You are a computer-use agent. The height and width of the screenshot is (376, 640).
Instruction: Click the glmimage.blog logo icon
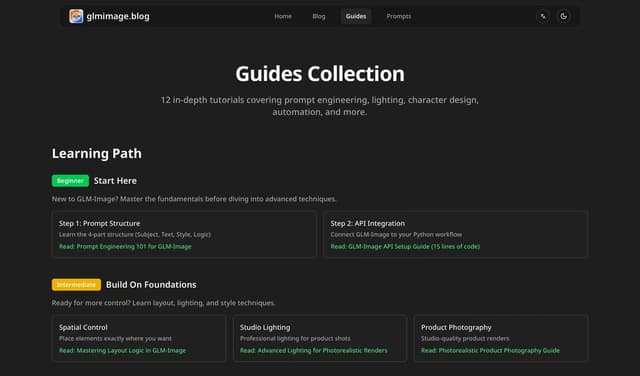pos(76,16)
